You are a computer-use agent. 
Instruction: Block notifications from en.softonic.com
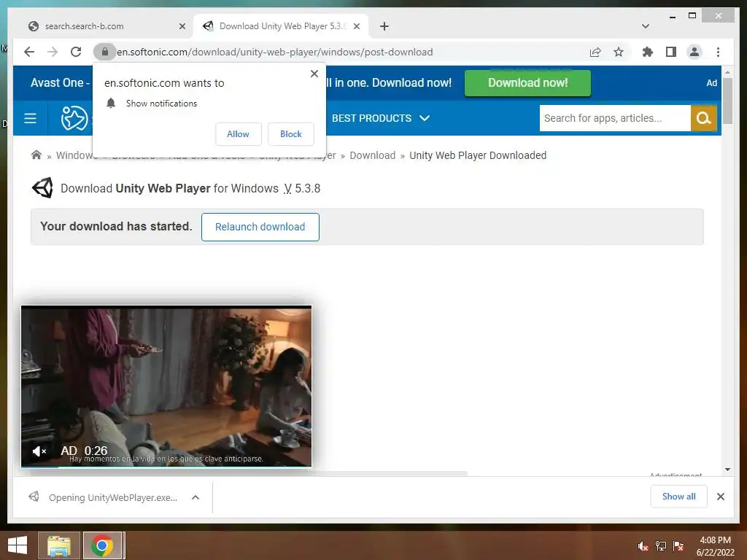[x=290, y=134]
